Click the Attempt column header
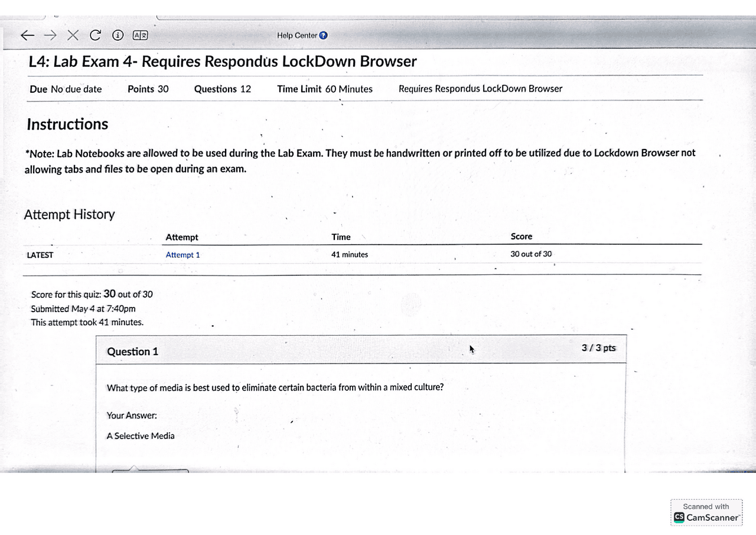The height and width of the screenshot is (535, 756). [x=182, y=237]
